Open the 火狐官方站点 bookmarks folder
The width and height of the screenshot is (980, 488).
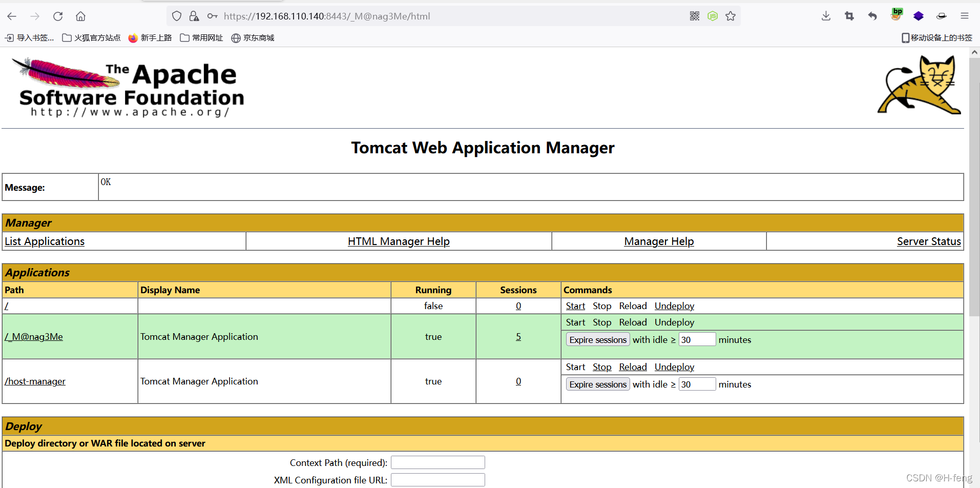(x=91, y=38)
